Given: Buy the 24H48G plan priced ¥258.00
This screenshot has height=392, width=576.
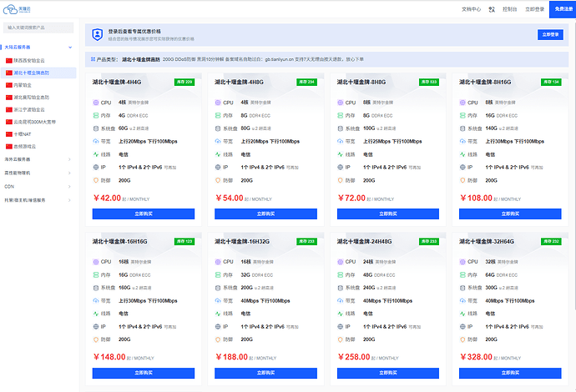Looking at the screenshot, I should coord(388,373).
